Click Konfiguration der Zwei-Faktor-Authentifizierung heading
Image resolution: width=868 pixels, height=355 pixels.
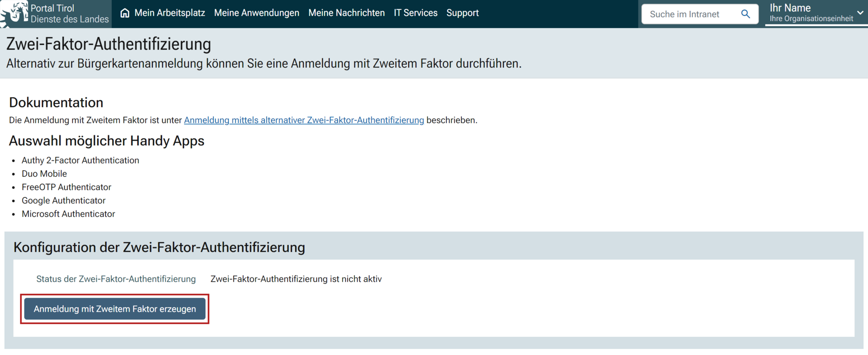(159, 248)
